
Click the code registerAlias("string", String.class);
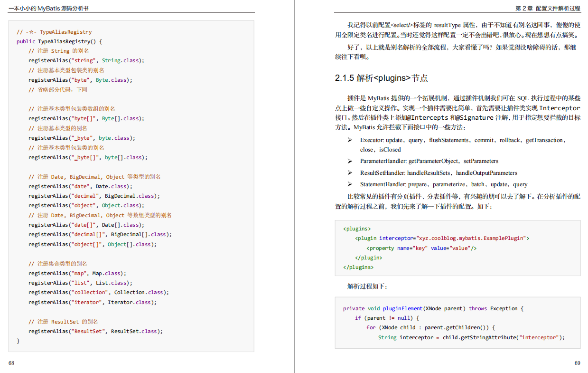[86, 60]
